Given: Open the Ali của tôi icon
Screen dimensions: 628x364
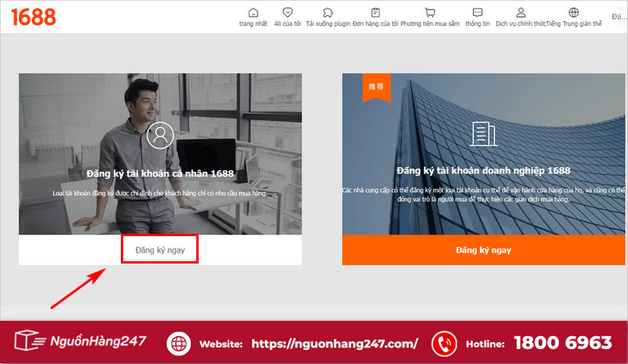Looking at the screenshot, I should (287, 13).
